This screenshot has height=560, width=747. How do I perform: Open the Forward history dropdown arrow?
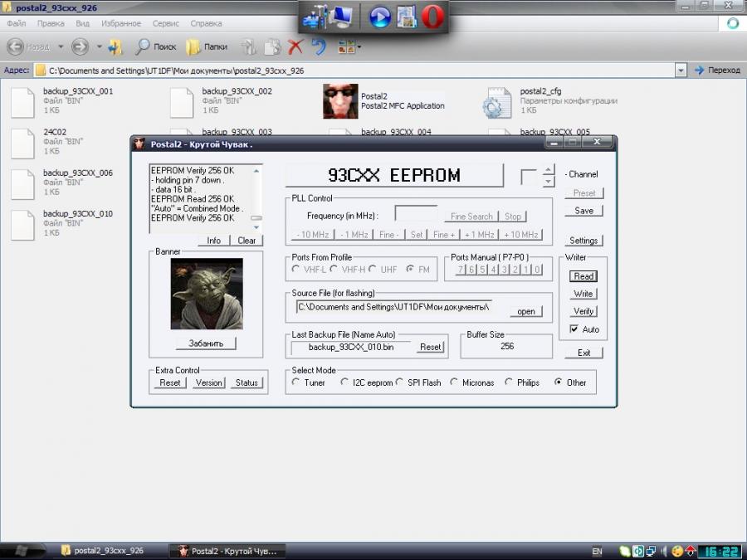99,46
